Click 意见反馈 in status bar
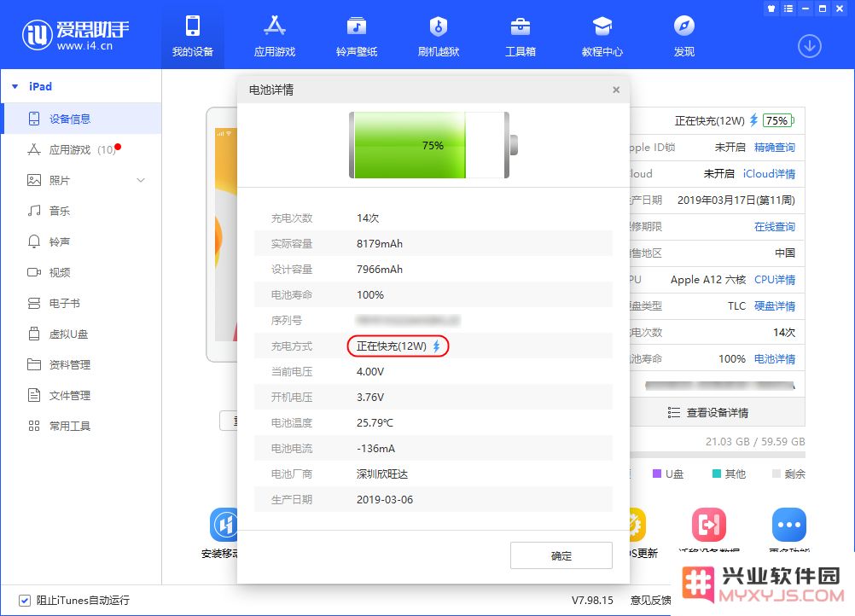Viewport: 855px width, 616px height. click(x=650, y=600)
